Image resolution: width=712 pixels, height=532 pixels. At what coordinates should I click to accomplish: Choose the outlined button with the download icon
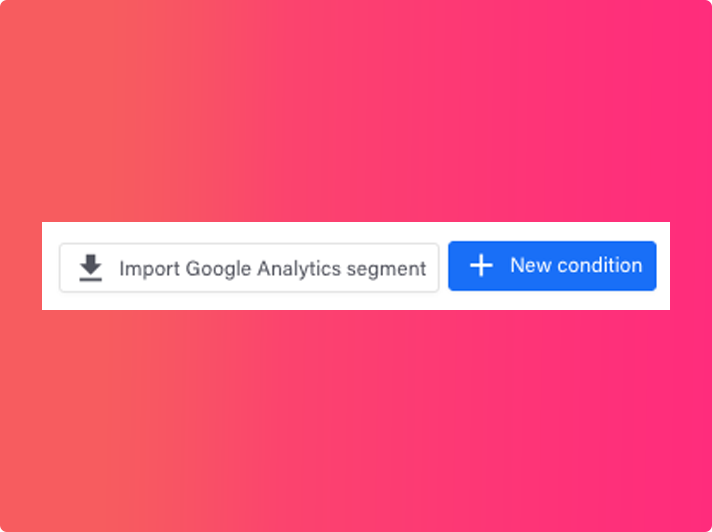[249, 268]
